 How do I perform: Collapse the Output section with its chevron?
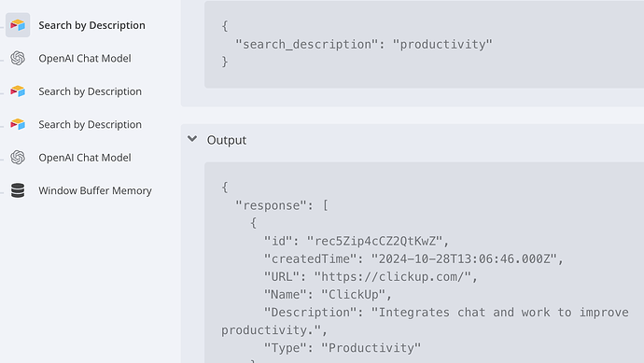(x=192, y=139)
